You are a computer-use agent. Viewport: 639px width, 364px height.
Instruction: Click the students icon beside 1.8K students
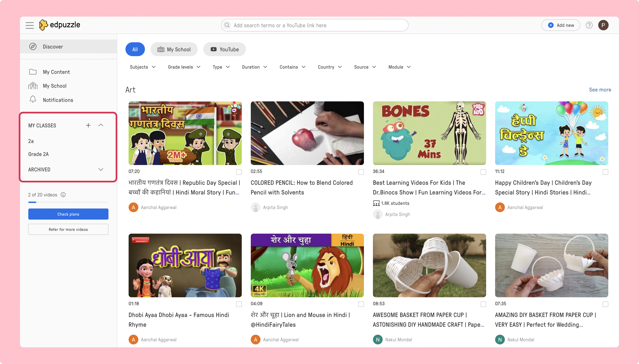pyautogui.click(x=376, y=203)
